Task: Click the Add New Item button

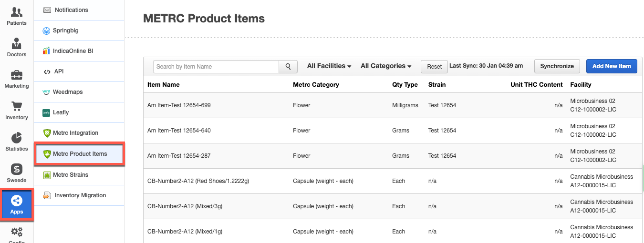Action: point(612,66)
